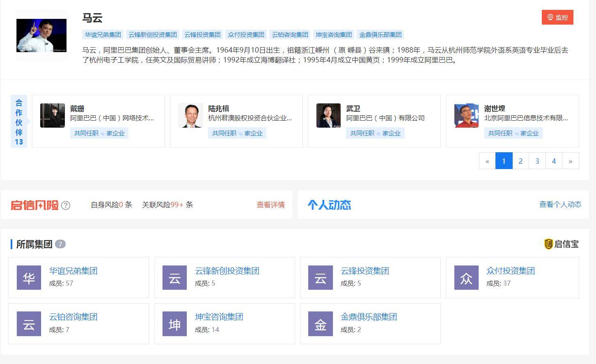Click the 金 icon for 金鼎俱乐部集团
Screen dimensions: 596x364
click(320, 324)
